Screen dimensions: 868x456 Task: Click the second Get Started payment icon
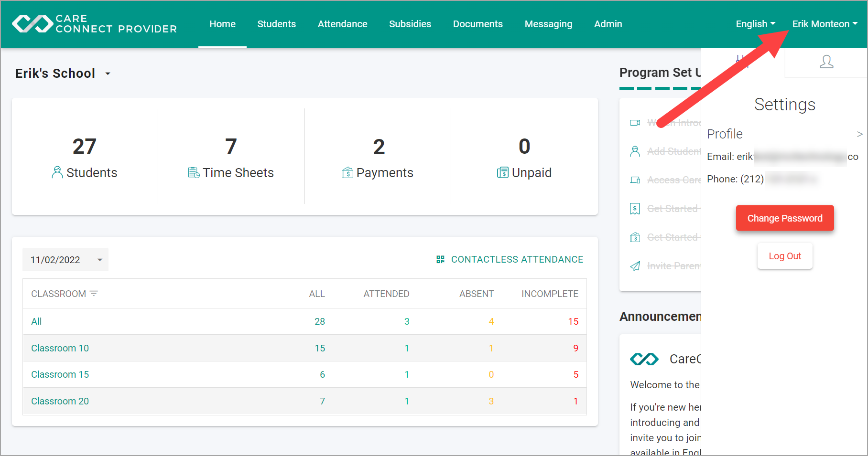tap(635, 237)
